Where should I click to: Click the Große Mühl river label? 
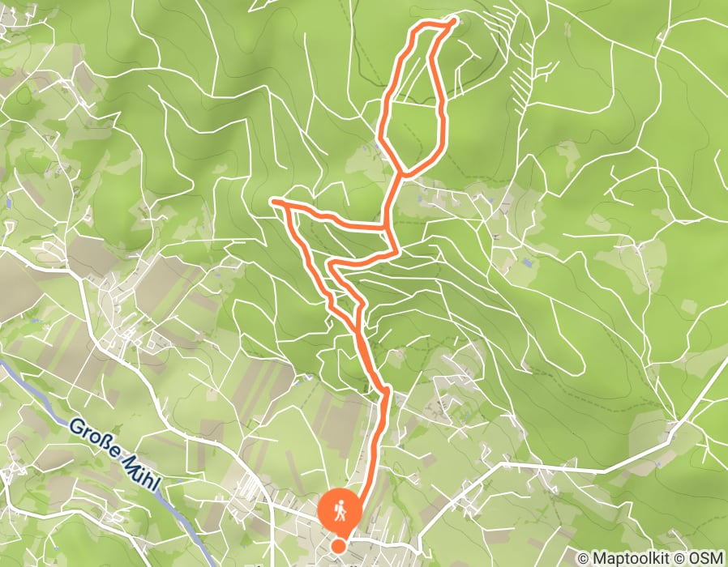click(x=114, y=454)
